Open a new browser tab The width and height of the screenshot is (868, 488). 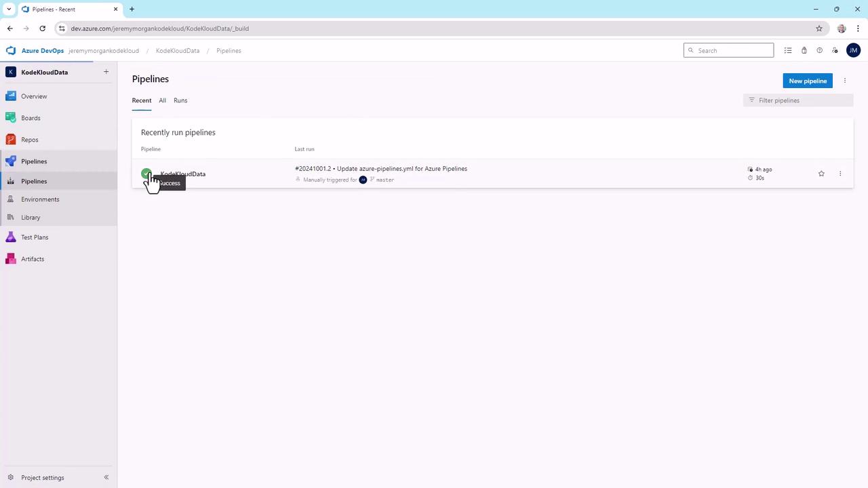point(132,9)
